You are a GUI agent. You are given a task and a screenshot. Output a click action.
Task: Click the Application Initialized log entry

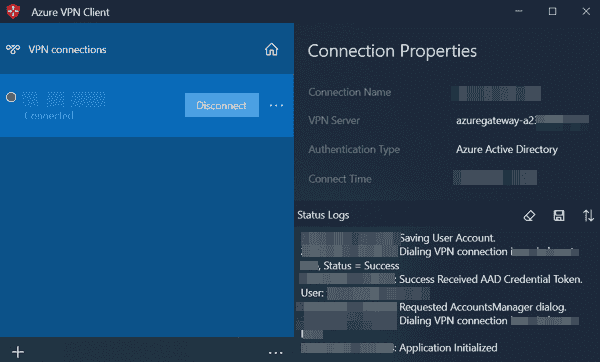point(448,348)
